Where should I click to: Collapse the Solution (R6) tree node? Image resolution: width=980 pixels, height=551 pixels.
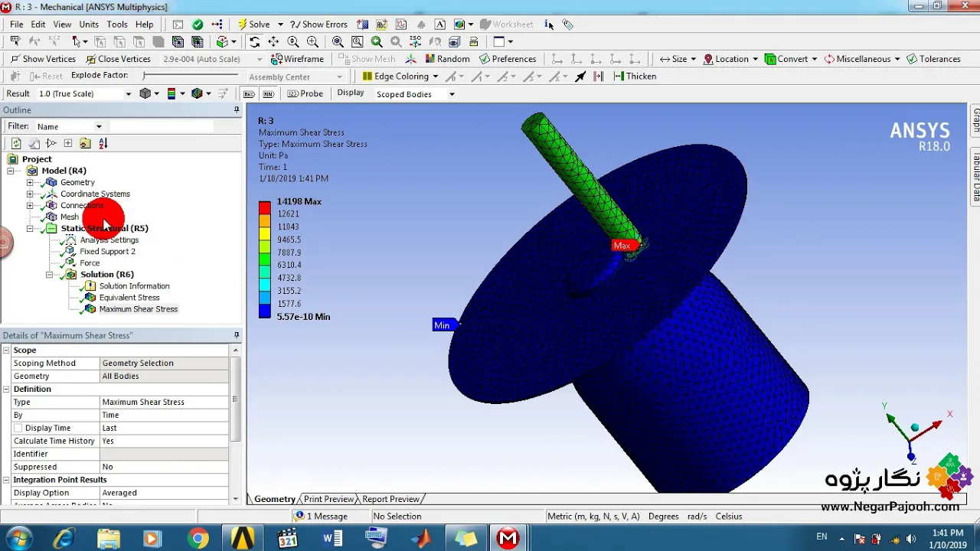(49, 274)
